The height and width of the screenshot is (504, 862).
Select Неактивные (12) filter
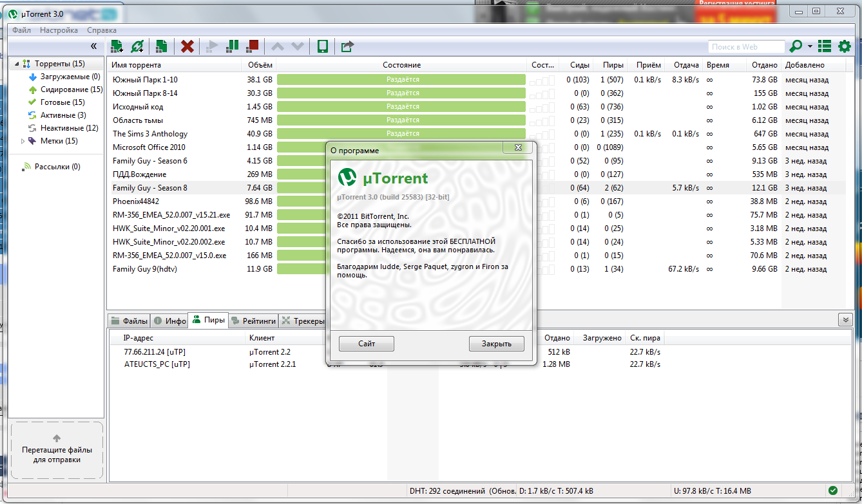tap(63, 128)
